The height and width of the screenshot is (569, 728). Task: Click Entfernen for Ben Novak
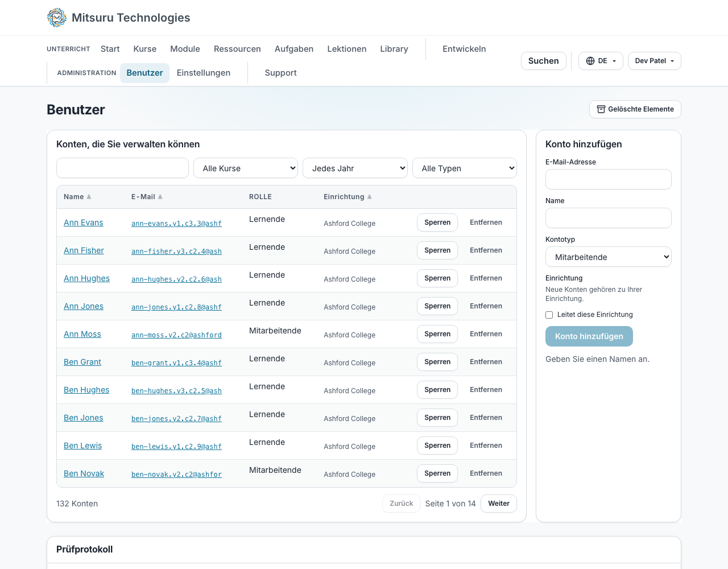click(486, 473)
